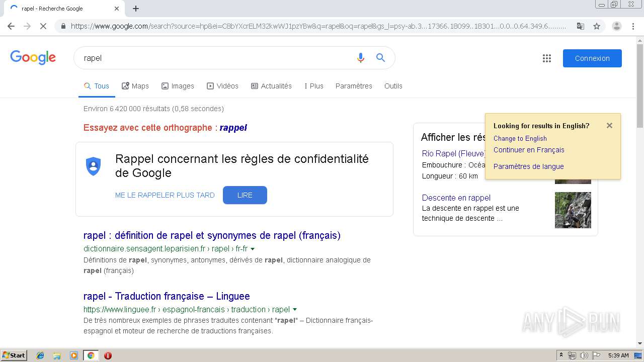
Task: Open the Google apps grid
Action: (x=547, y=58)
